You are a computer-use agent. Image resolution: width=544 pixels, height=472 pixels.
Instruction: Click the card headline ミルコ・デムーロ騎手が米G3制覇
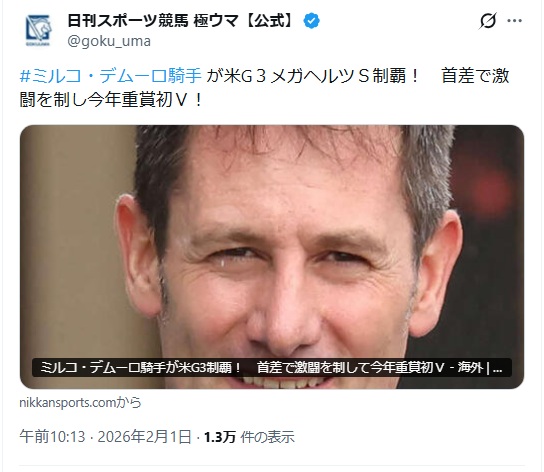pyautogui.click(x=141, y=368)
